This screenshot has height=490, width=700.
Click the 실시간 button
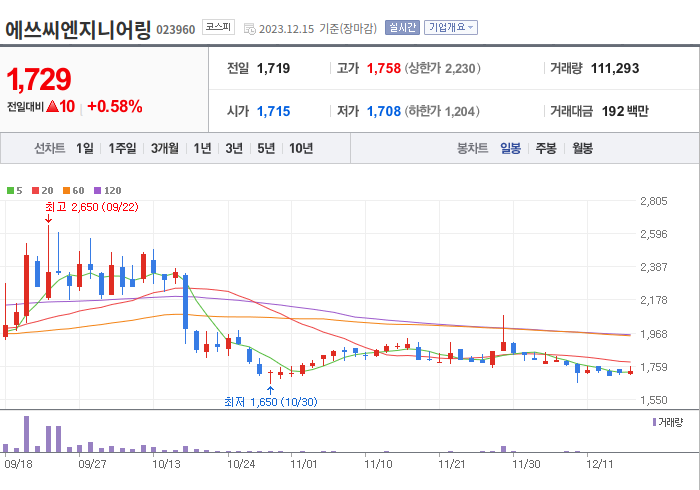tap(402, 28)
